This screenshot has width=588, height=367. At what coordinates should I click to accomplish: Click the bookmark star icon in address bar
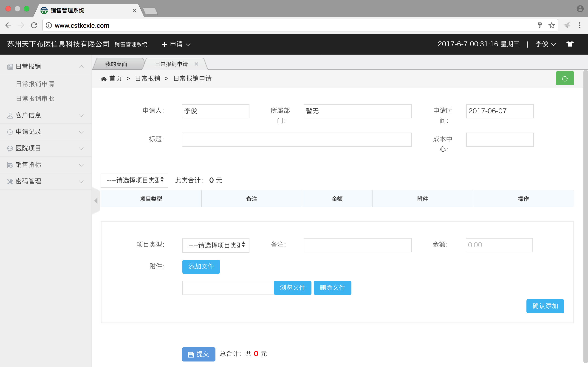551,25
